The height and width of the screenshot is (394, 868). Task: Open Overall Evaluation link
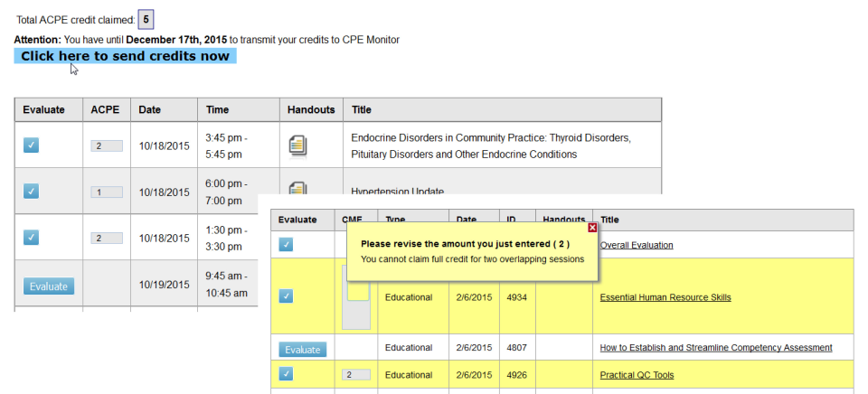coord(637,245)
